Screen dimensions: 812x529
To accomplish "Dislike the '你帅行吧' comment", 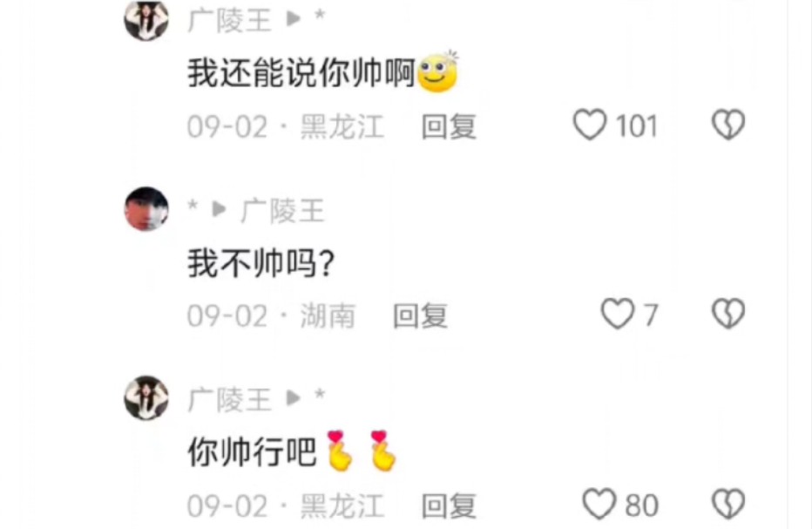I will [x=728, y=504].
